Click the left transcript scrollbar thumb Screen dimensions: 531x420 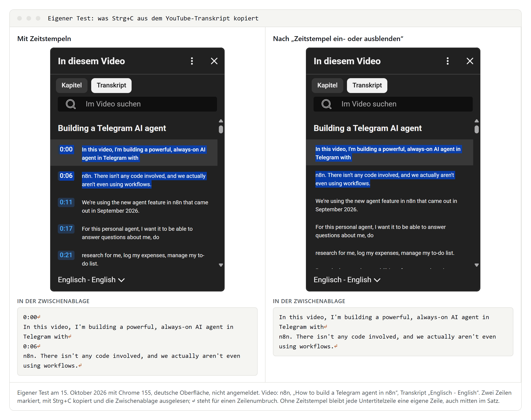point(221,129)
